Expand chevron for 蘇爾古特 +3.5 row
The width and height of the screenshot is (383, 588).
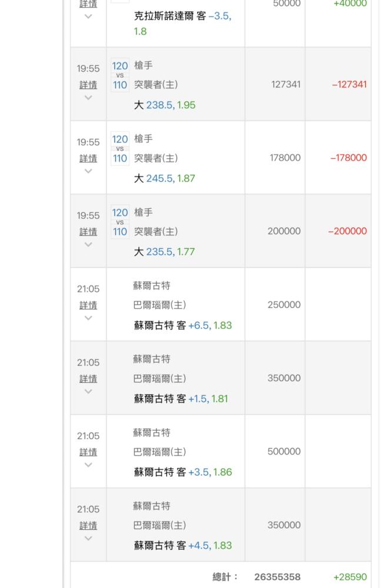point(88,465)
